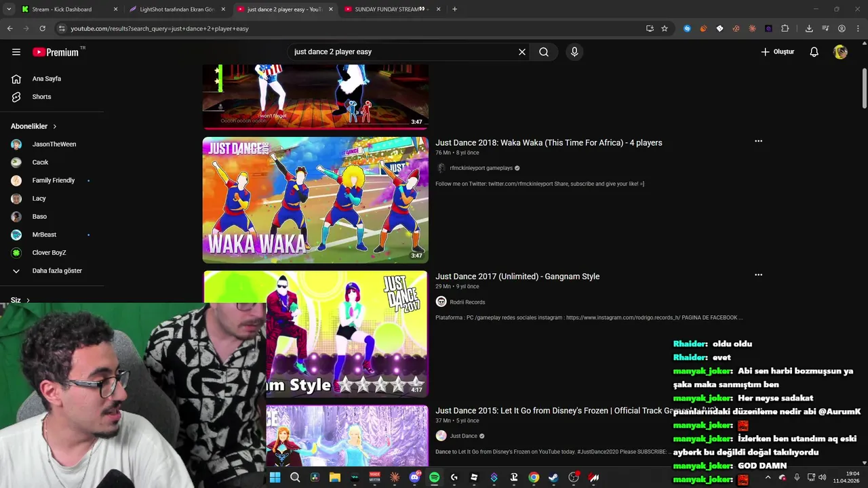Open the Shazam extension icon
The height and width of the screenshot is (488, 868).
click(x=687, y=28)
